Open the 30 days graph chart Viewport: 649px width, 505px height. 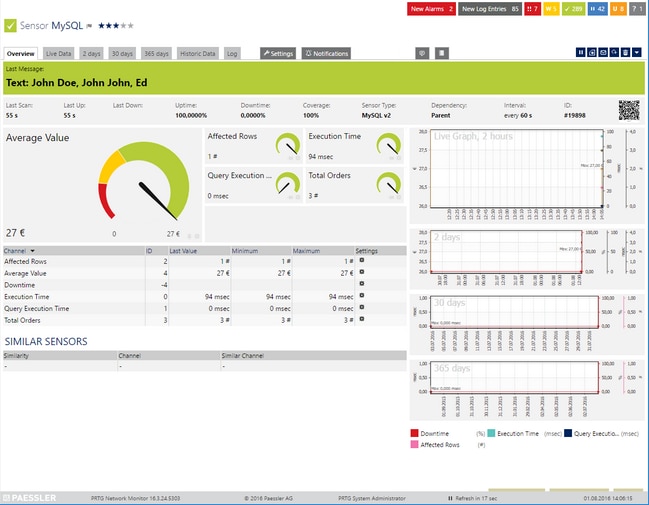(527, 324)
